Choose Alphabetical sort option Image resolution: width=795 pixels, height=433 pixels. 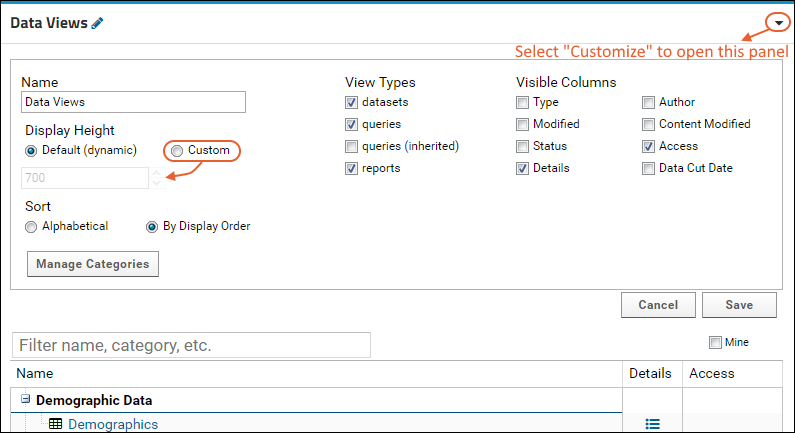click(31, 227)
